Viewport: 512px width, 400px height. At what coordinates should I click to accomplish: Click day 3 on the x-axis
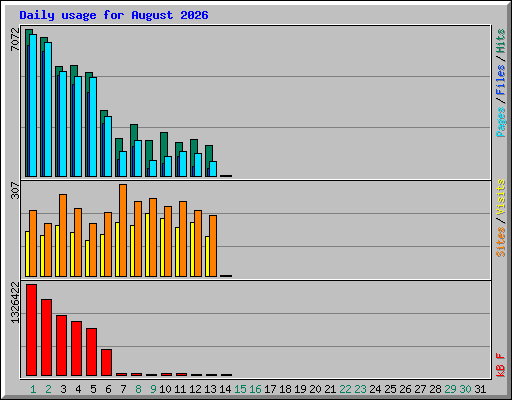pyautogui.click(x=63, y=389)
